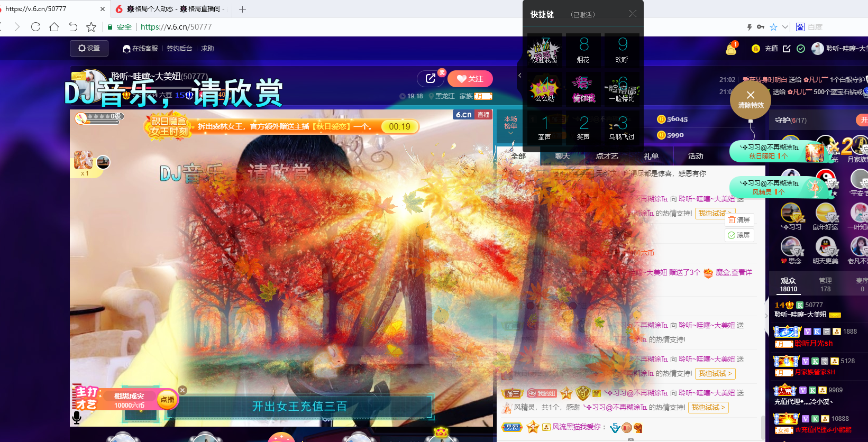Select the 礼单 gift list tab
The width and height of the screenshot is (868, 442).
click(x=651, y=156)
